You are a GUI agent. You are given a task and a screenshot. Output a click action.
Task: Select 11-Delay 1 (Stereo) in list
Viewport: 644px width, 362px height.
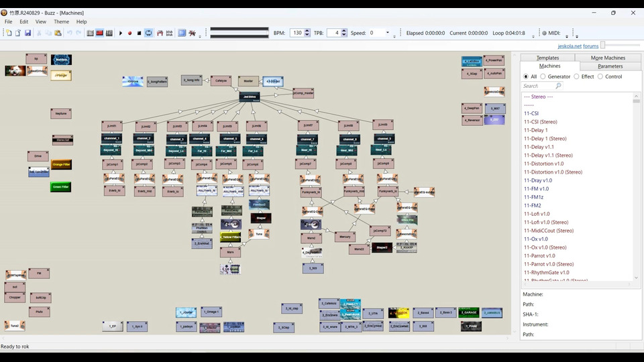(x=545, y=138)
